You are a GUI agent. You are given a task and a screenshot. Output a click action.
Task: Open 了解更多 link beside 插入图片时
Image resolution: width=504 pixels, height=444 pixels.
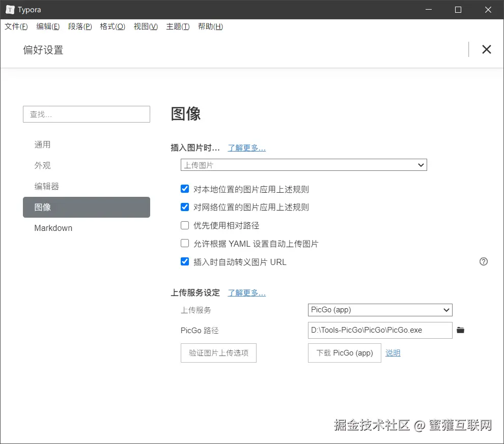click(x=246, y=147)
